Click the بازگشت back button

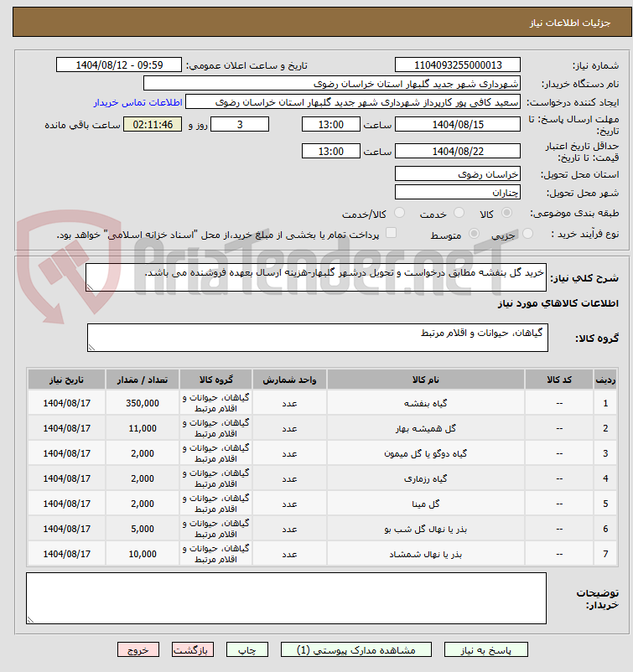point(193,649)
